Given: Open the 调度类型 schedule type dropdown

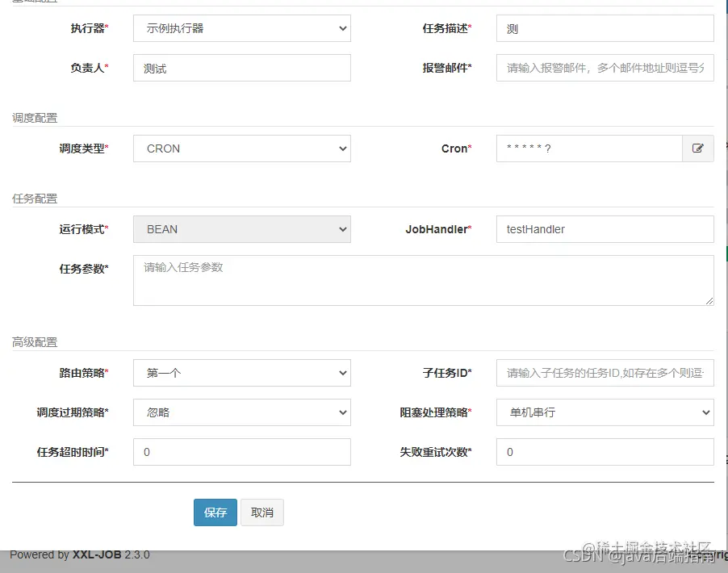Looking at the screenshot, I should pyautogui.click(x=241, y=148).
